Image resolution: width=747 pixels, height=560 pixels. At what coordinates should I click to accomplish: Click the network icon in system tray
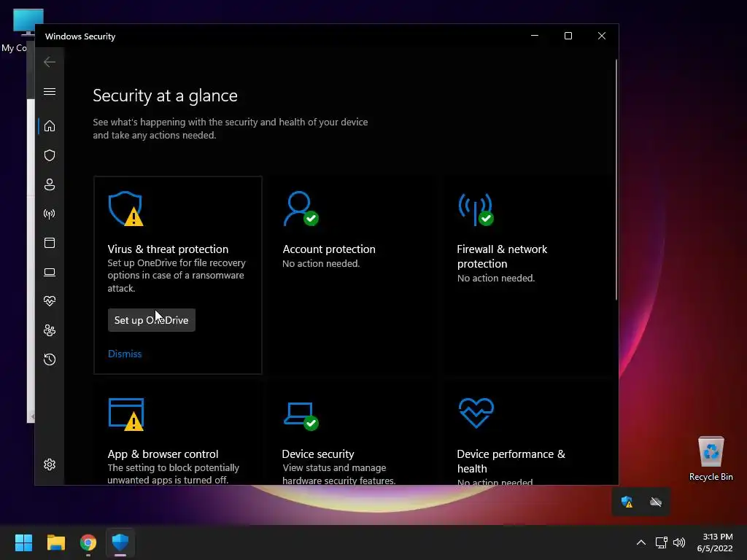(661, 542)
